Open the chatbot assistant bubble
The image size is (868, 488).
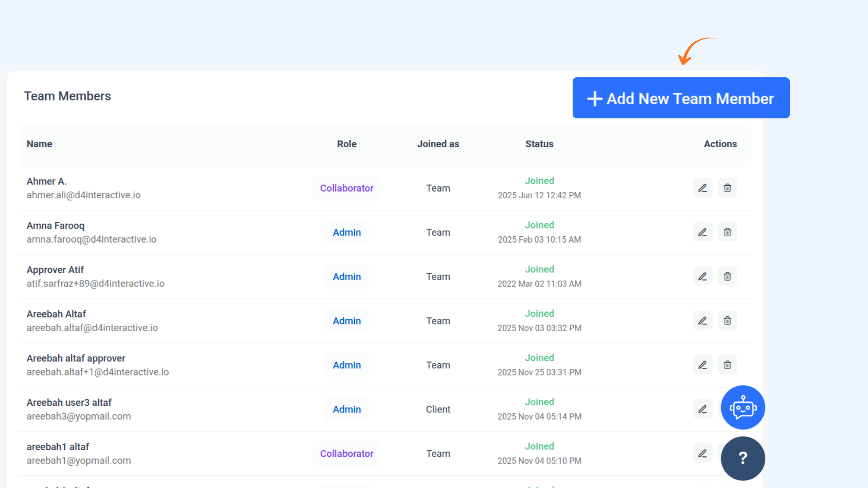click(743, 408)
